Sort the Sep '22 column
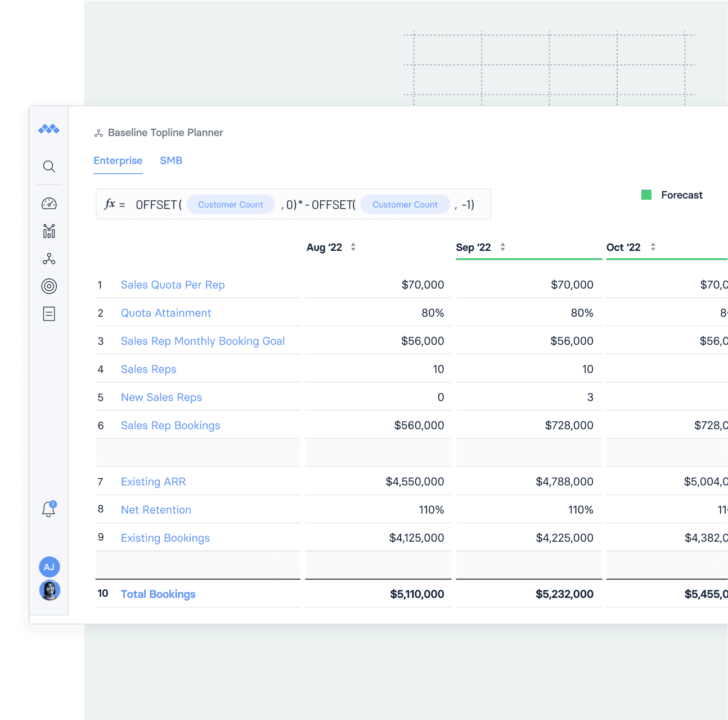The width and height of the screenshot is (728, 720). (x=502, y=247)
